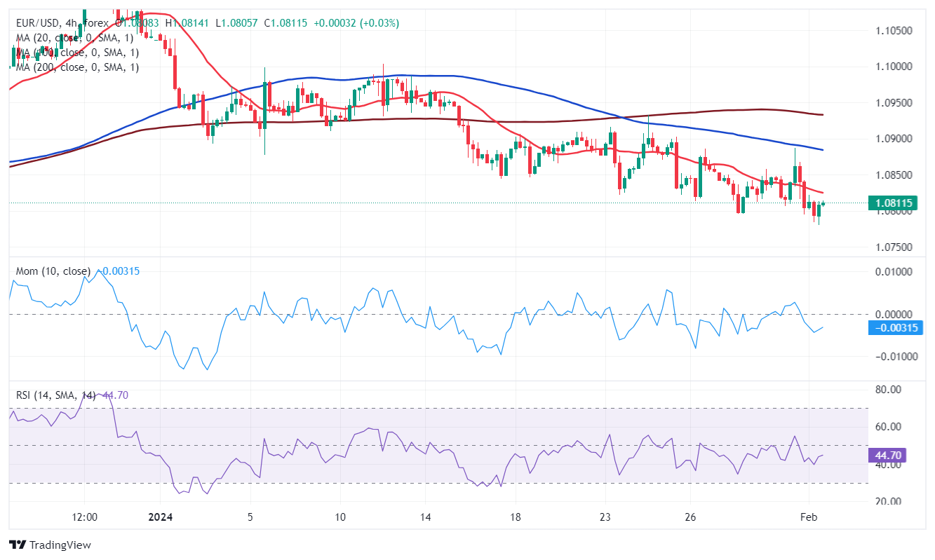Click the 1.09500 price axis label
The width and height of the screenshot is (935, 560).
[x=893, y=103]
